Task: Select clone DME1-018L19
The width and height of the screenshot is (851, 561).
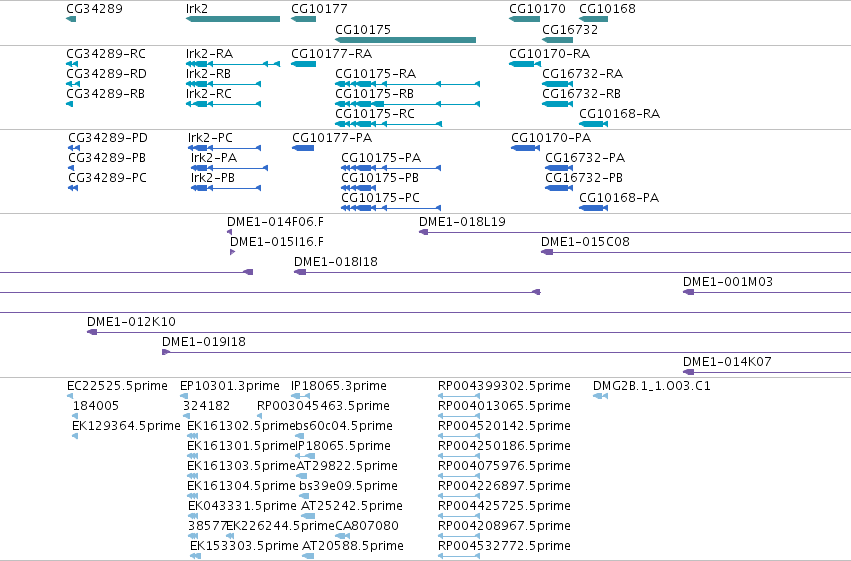Action: point(462,222)
